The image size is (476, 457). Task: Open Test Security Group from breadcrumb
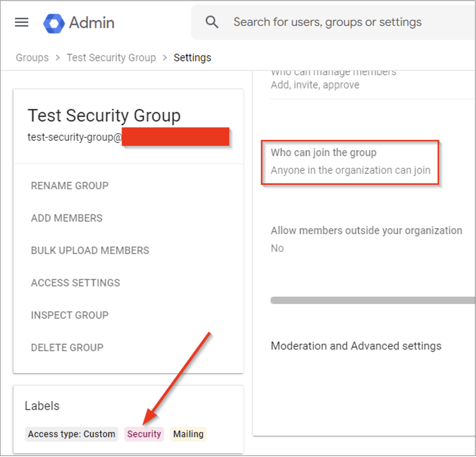(x=111, y=57)
